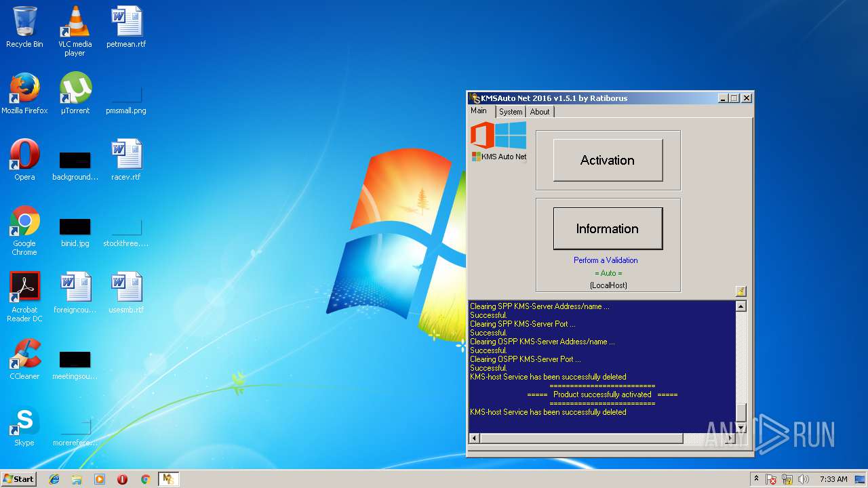Select the usesmb.rtf desktop file
Image resolution: width=868 pixels, height=488 pixels.
point(126,293)
